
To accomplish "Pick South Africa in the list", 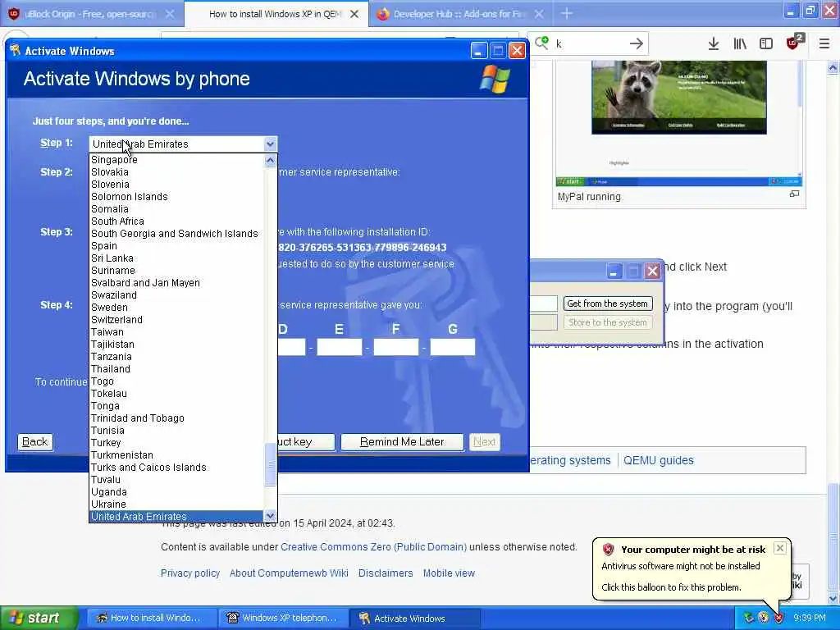I will point(176,221).
